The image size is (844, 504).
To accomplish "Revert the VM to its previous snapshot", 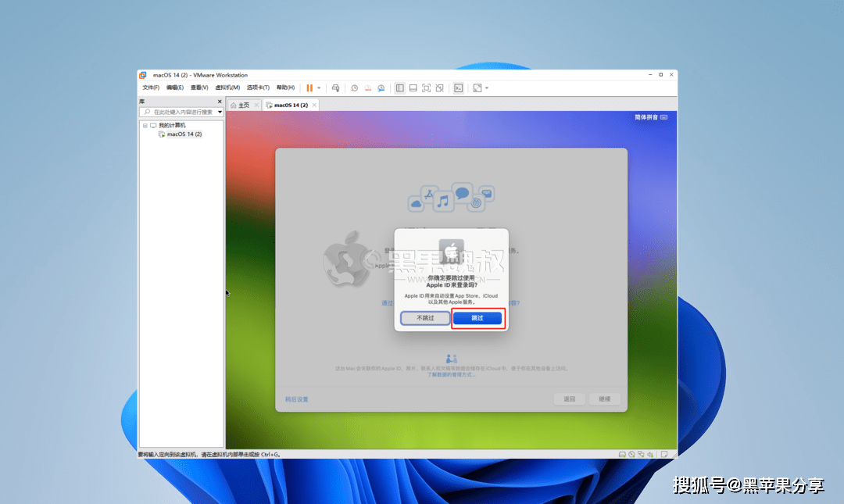I will [367, 88].
